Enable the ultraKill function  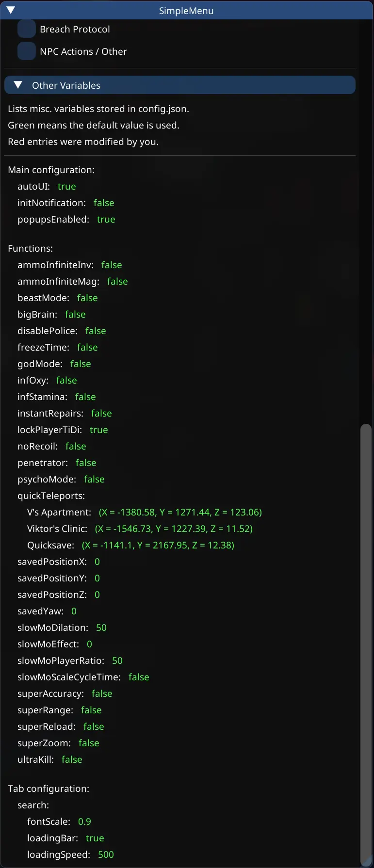[71, 759]
